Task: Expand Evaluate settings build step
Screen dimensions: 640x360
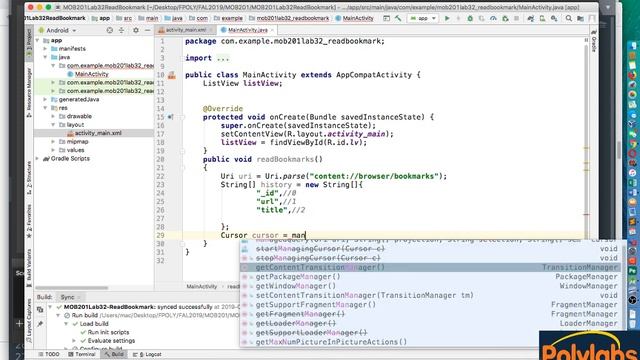Action: (x=74, y=340)
